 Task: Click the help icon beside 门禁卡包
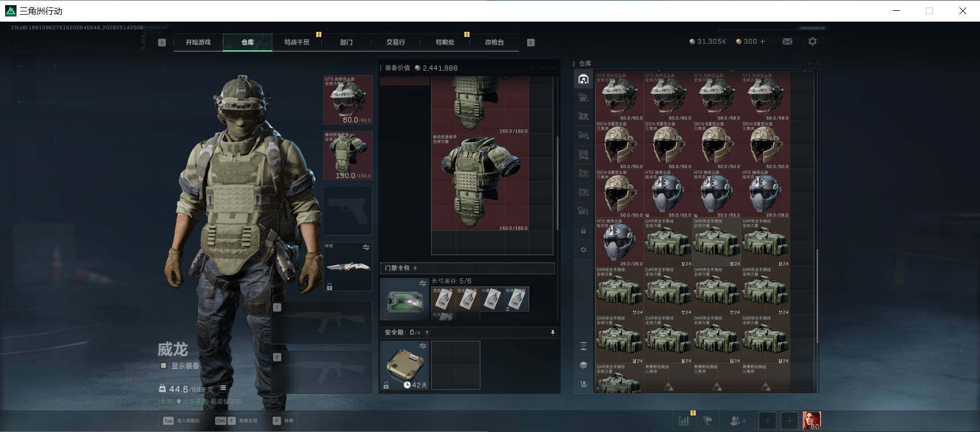point(415,268)
